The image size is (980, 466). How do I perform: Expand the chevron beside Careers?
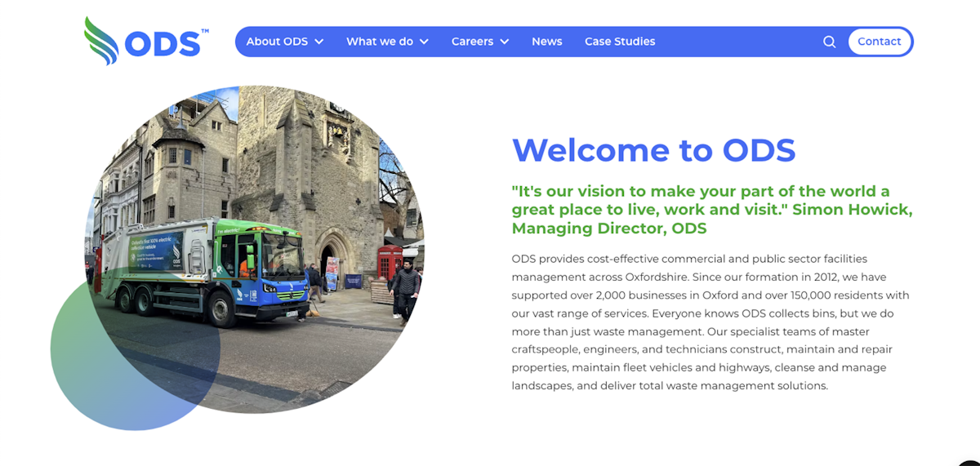[505, 42]
